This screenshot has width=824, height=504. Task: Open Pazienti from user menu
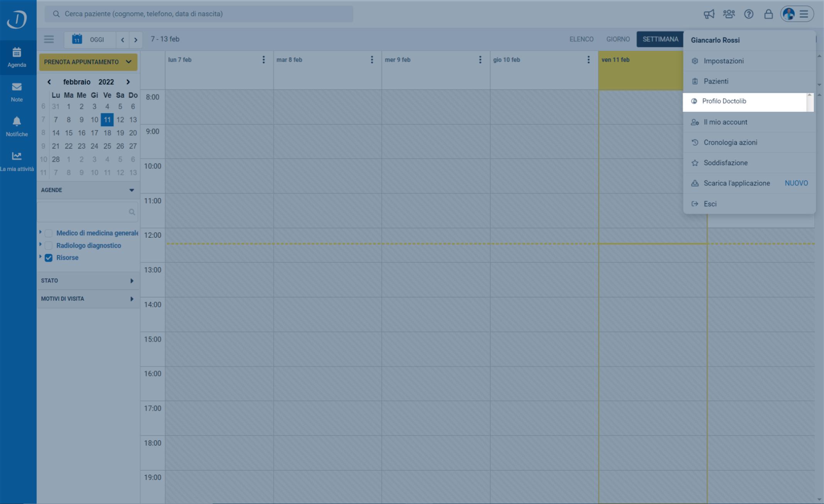click(x=749, y=81)
